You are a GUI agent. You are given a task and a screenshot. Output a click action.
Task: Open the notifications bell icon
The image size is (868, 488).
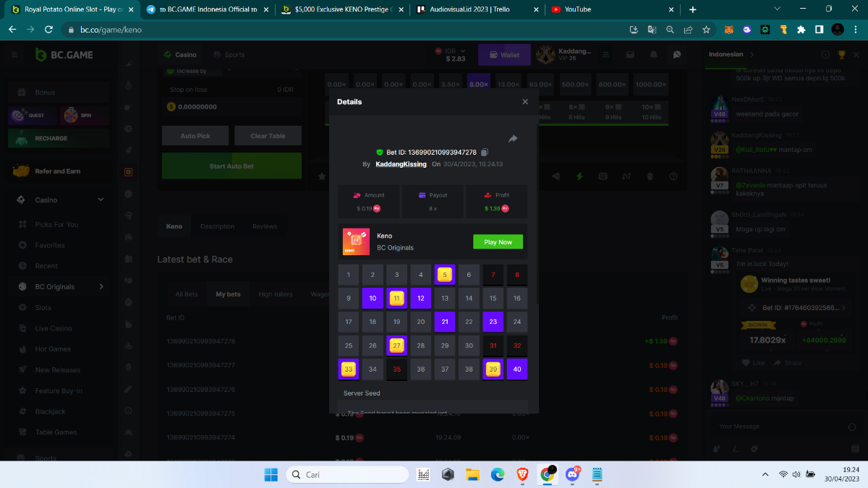click(654, 55)
